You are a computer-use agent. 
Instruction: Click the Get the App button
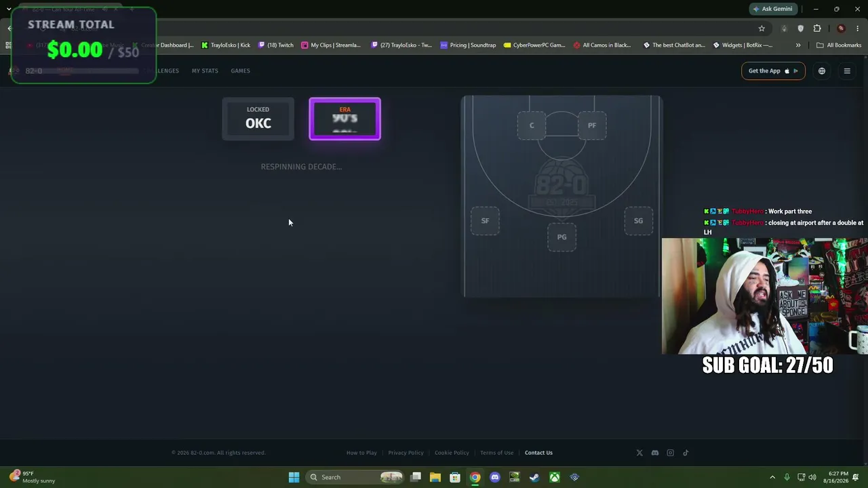tap(773, 71)
